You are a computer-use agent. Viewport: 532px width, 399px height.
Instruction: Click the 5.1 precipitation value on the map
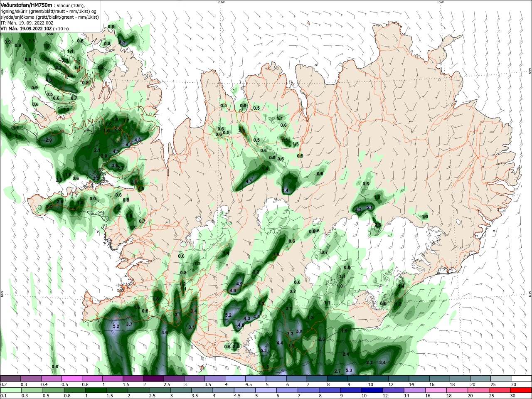(x=370, y=207)
